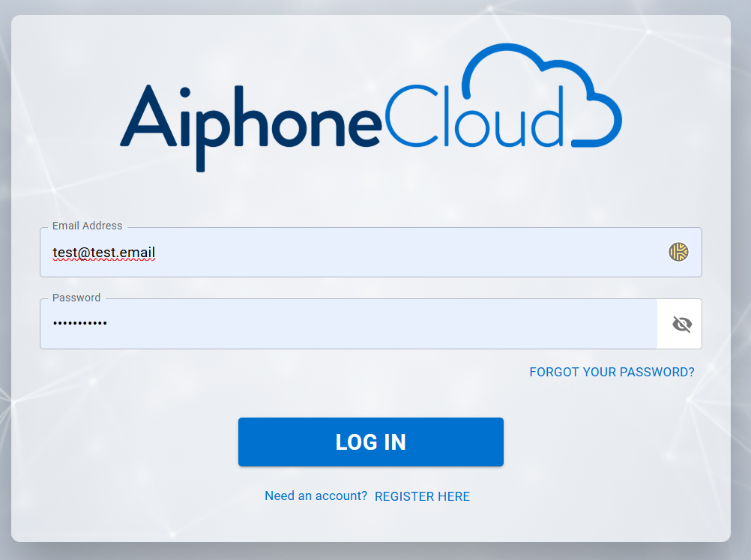Open the Forgot Your Password link
This screenshot has width=751, height=560.
coord(612,372)
